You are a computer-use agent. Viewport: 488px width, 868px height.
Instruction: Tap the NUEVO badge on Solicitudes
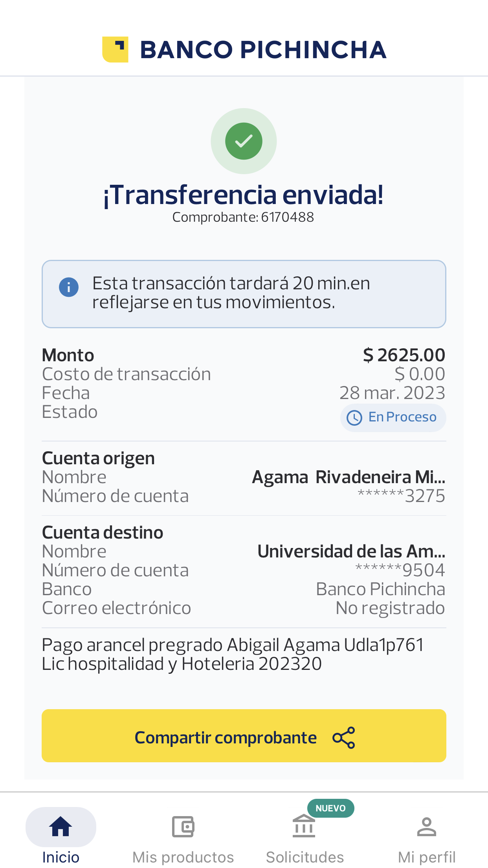(x=330, y=808)
